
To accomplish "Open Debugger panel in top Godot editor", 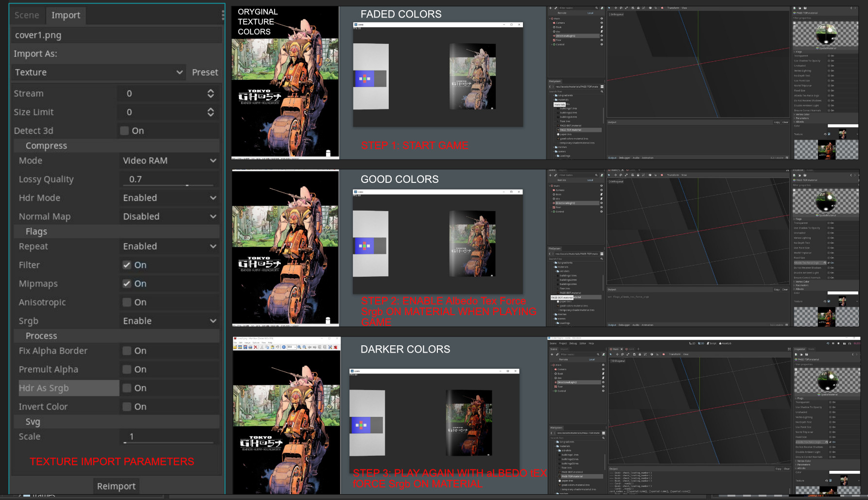I will point(625,158).
